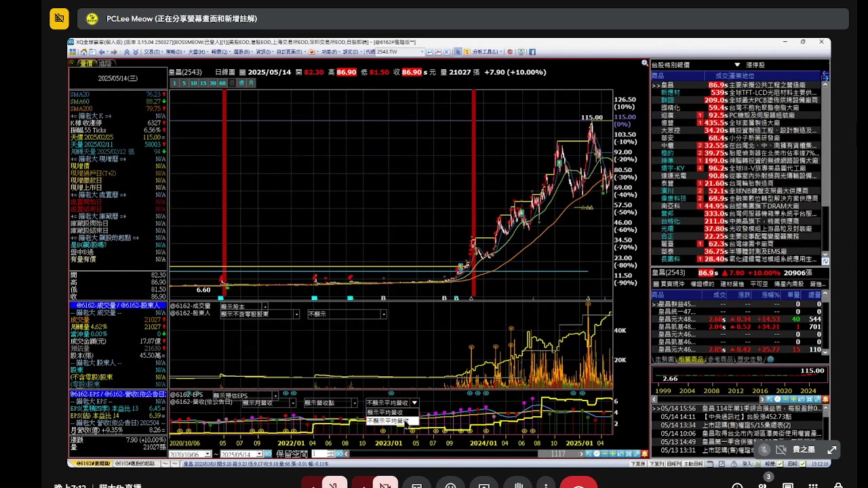Open the 報價 menu
The width and height of the screenshot is (868, 488).
point(220,52)
